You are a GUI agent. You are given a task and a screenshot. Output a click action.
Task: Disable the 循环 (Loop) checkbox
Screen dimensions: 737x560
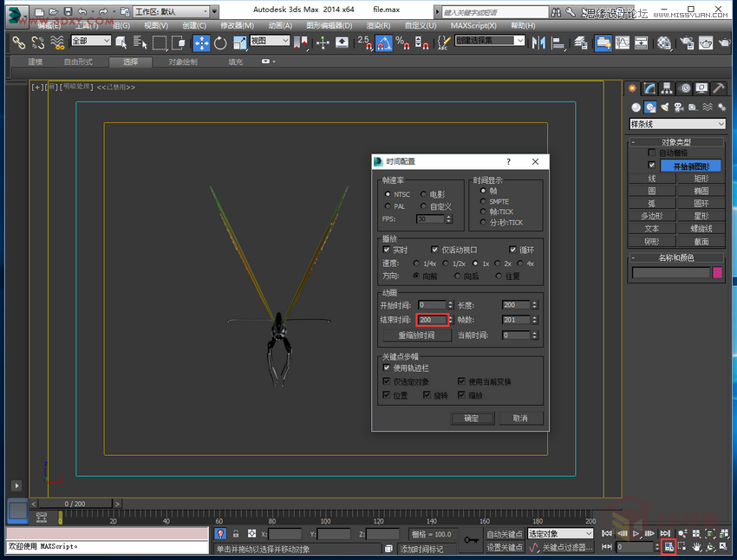(x=512, y=250)
